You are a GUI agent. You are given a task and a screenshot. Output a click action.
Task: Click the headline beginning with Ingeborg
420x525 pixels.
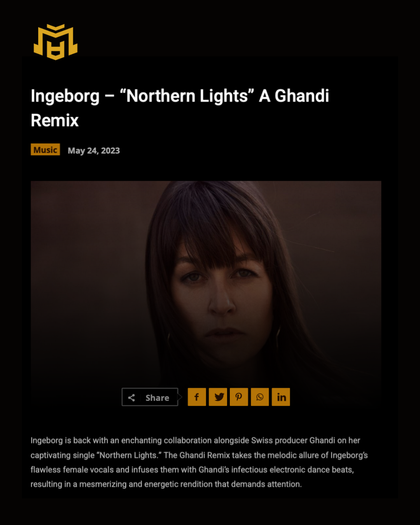(180, 108)
